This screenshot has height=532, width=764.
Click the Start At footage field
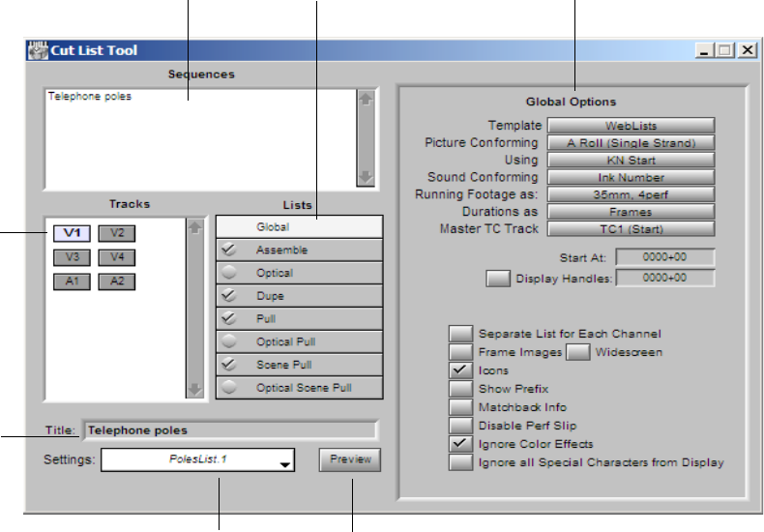coord(665,257)
